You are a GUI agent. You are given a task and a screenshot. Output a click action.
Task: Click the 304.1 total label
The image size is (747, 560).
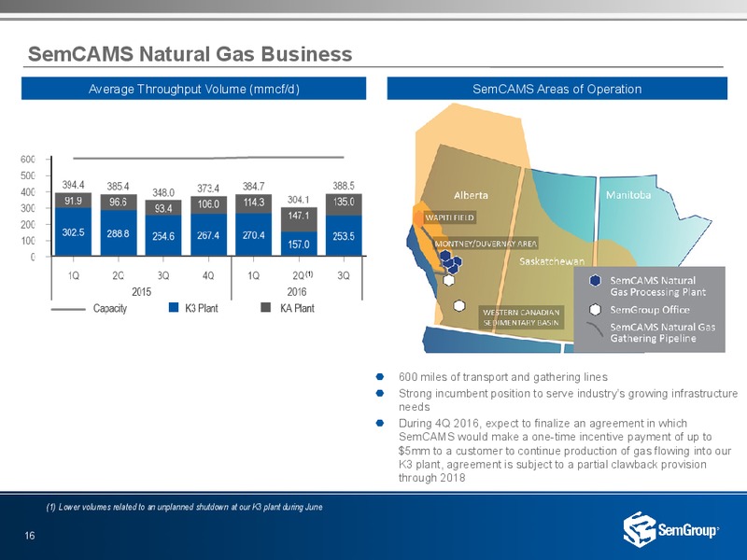click(x=299, y=200)
